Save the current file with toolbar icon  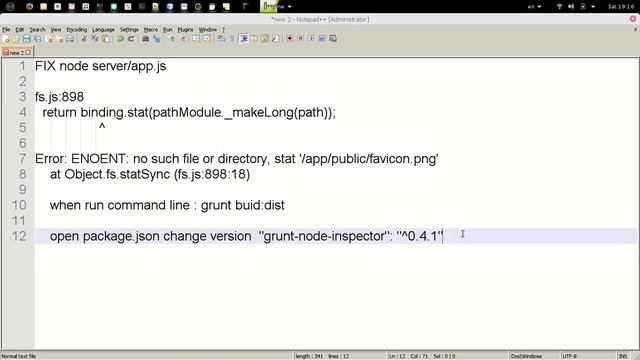tap(27, 39)
